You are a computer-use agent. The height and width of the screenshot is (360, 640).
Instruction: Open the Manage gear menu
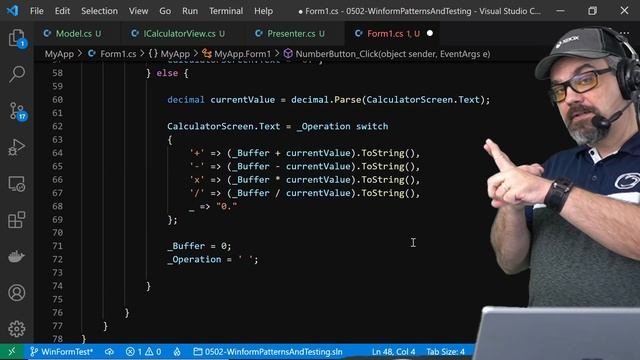17,329
